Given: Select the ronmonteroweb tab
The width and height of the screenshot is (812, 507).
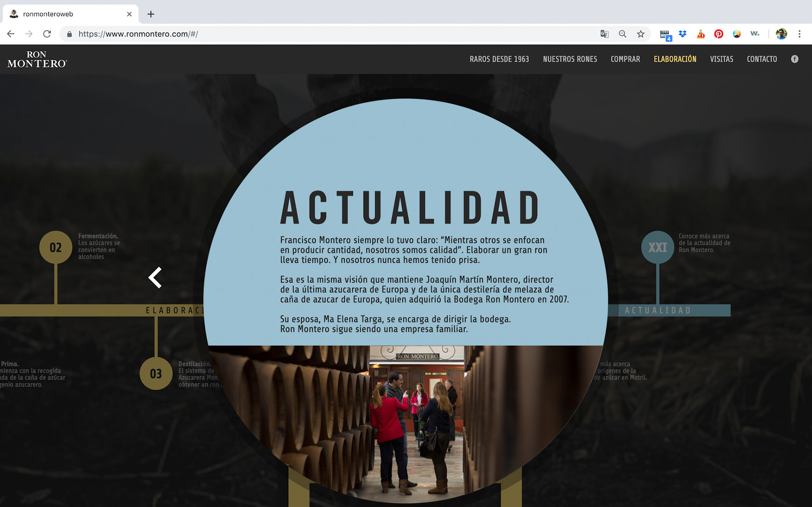Looking at the screenshot, I should click(70, 14).
